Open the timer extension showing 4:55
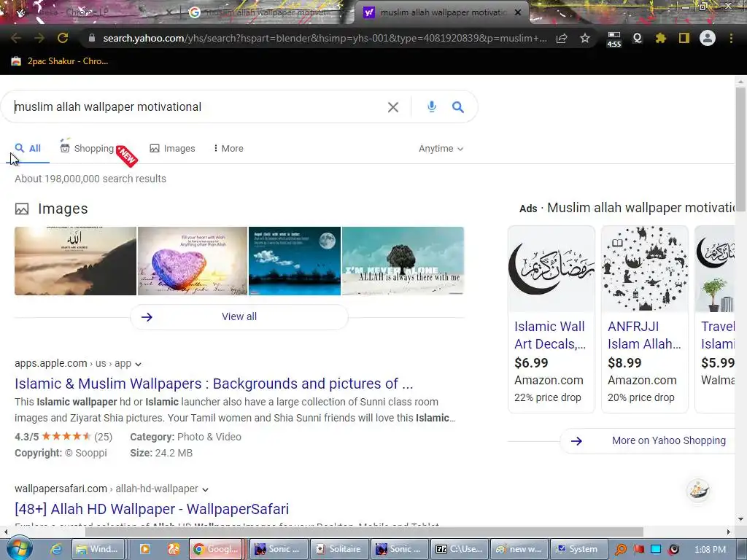 [614, 39]
